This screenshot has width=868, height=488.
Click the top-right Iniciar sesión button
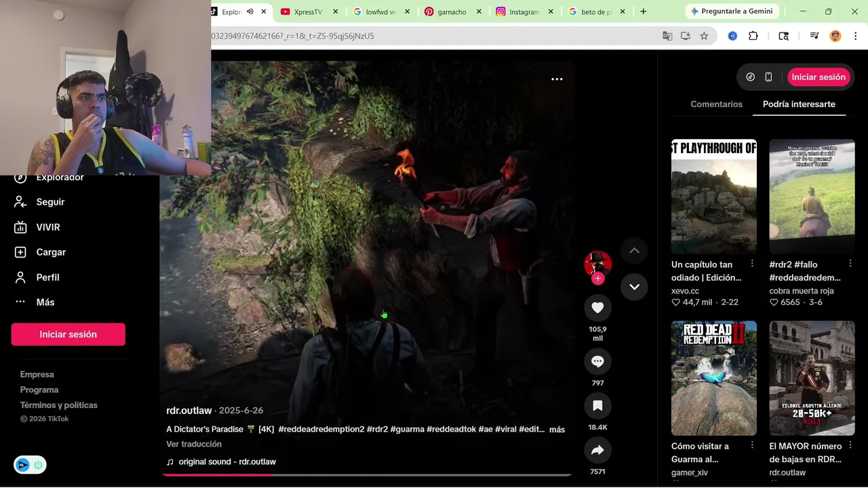point(818,77)
